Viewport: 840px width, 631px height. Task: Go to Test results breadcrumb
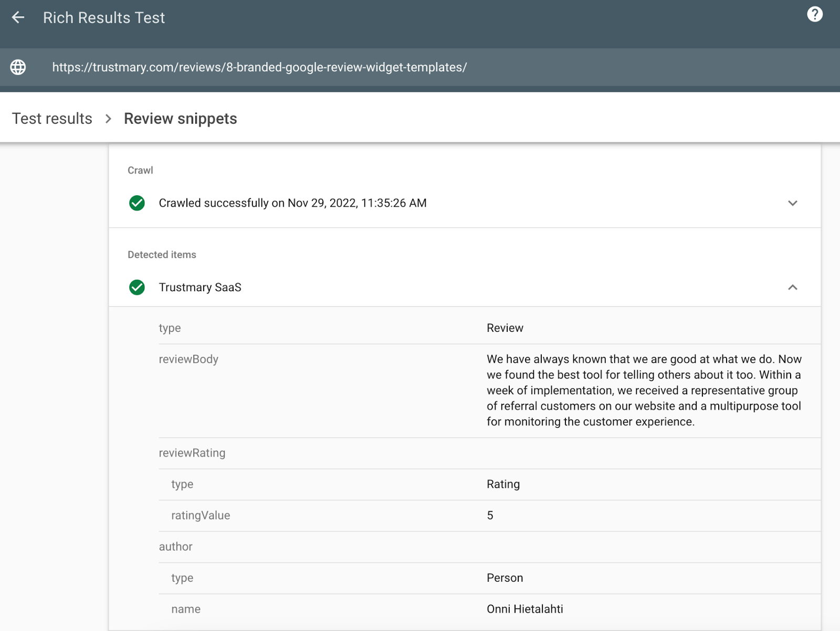coord(52,119)
